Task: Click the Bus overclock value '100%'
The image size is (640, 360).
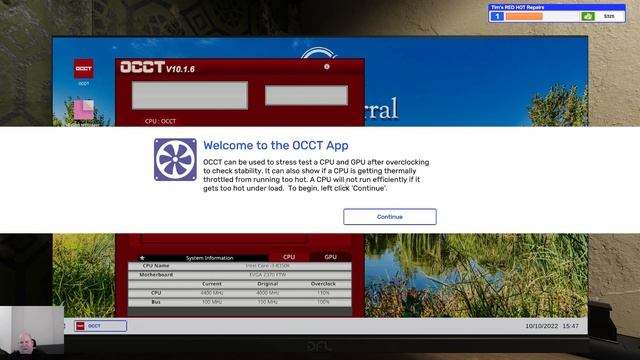Action: 323,302
